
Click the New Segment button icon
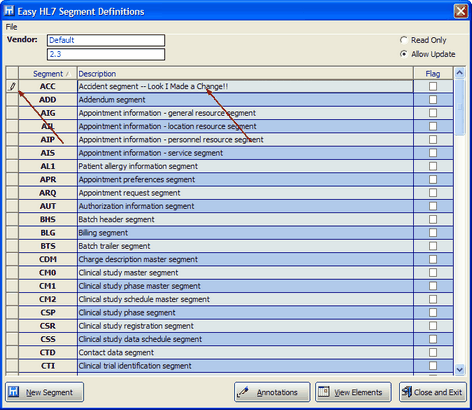(14, 392)
